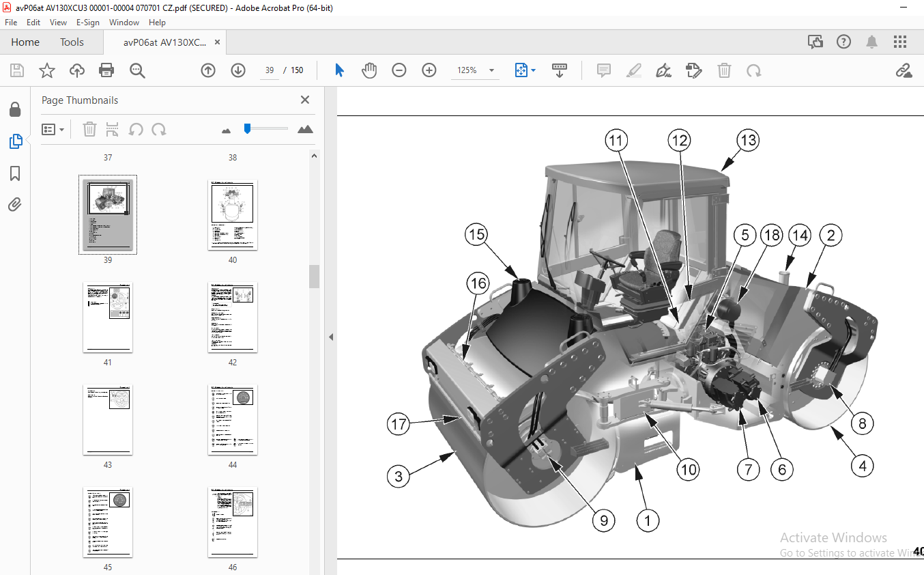The image size is (924, 575).
Task: Delete selected page thumbnails
Action: (x=89, y=129)
